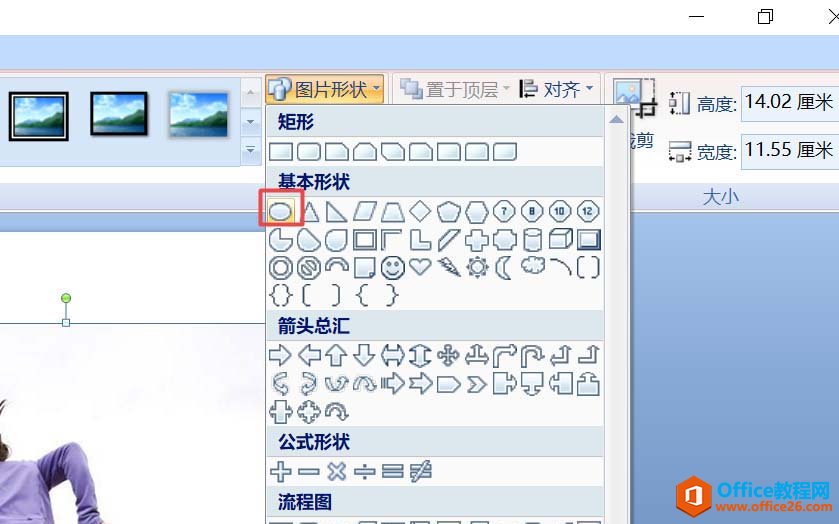Click the green rotation handle
Image resolution: width=839 pixels, height=524 pixels.
(x=66, y=298)
